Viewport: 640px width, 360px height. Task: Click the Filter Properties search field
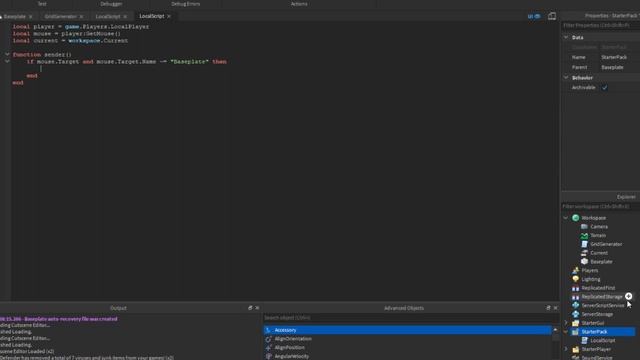[x=600, y=25]
